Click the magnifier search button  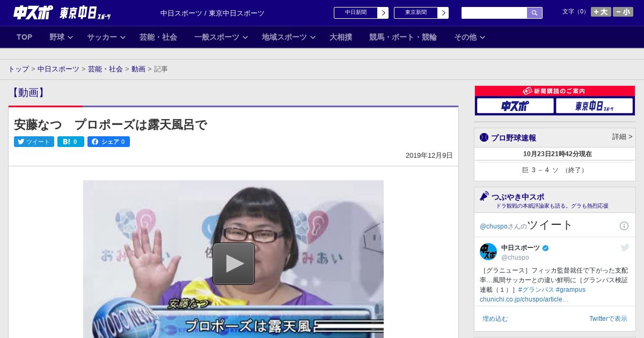click(x=535, y=13)
